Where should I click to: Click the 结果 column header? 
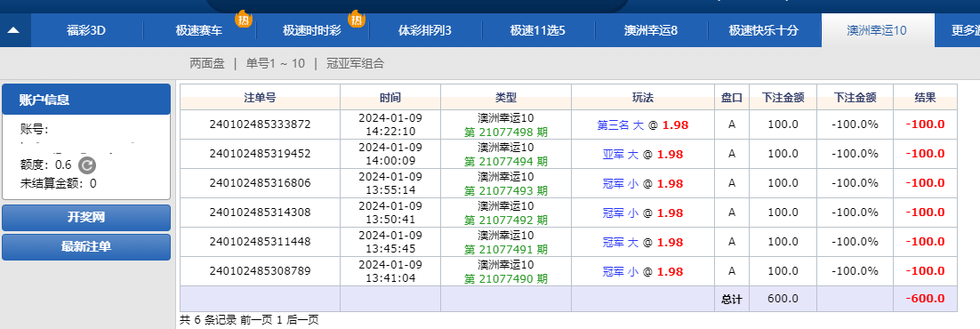(x=925, y=98)
